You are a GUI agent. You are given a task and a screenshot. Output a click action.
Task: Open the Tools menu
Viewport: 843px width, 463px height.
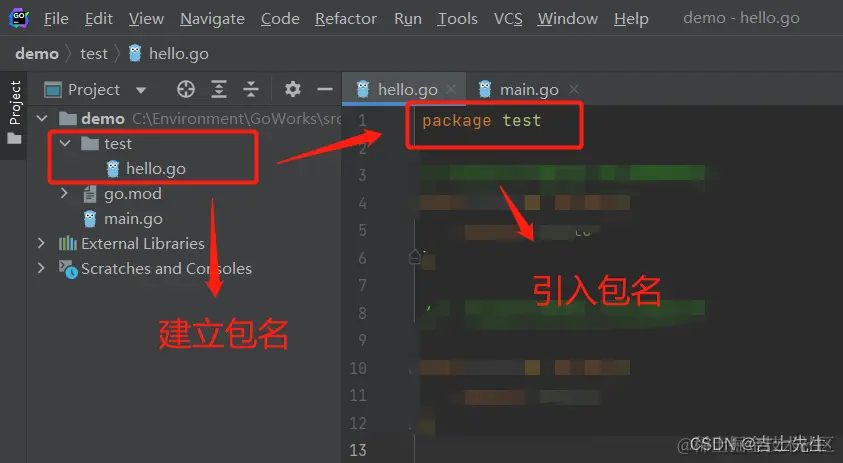coord(458,19)
